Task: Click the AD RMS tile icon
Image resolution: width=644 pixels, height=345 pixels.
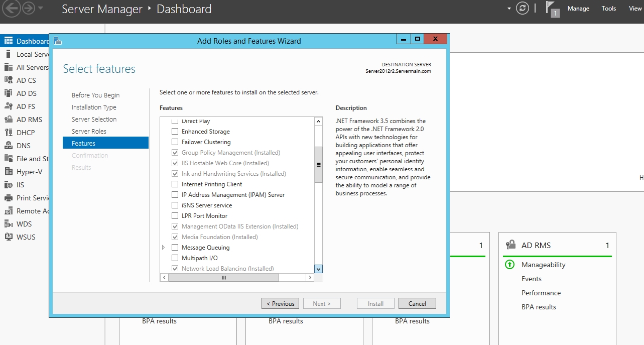Action: [510, 245]
